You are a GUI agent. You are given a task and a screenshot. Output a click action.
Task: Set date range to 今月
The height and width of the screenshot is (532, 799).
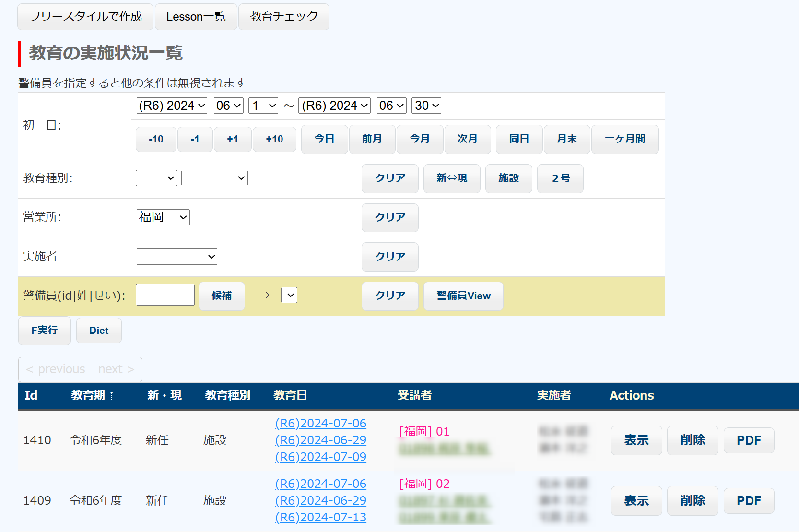(420, 139)
